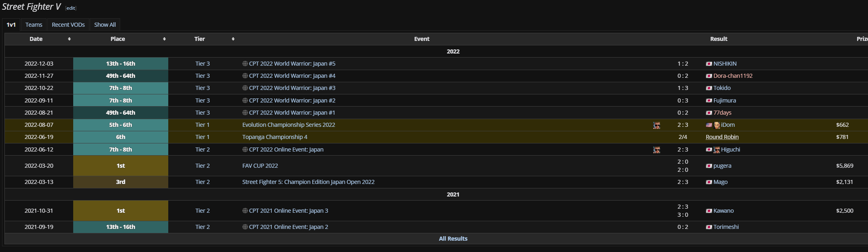Open 77days player page
The height and width of the screenshot is (252, 868).
click(x=722, y=113)
